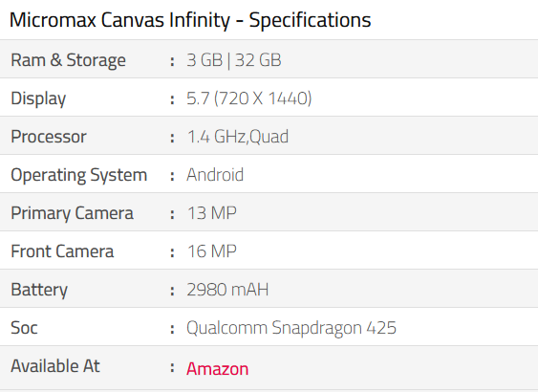Select the Processor label
Screen dimensions: 538x392
point(49,137)
